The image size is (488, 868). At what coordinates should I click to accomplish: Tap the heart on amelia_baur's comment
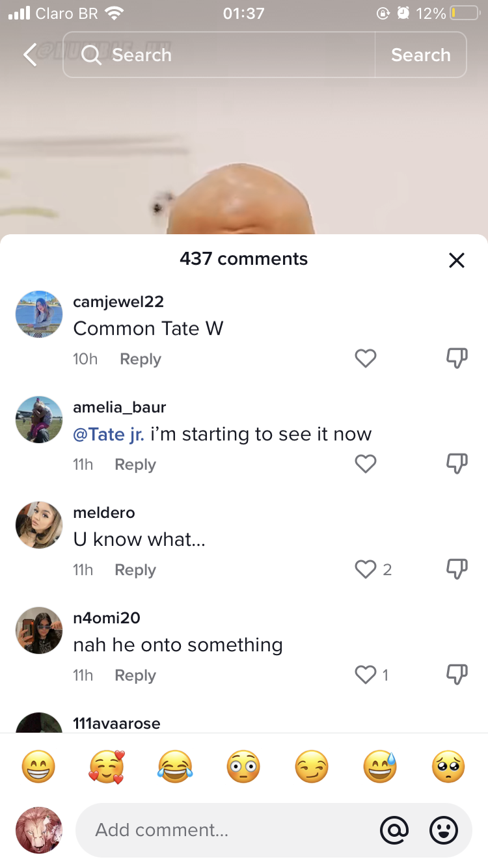click(366, 464)
